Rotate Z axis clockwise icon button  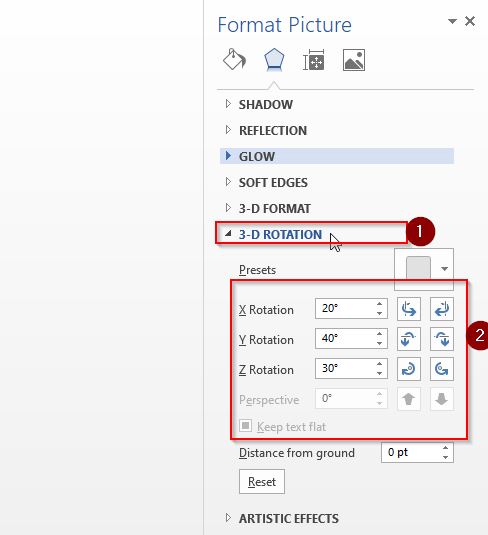409,369
